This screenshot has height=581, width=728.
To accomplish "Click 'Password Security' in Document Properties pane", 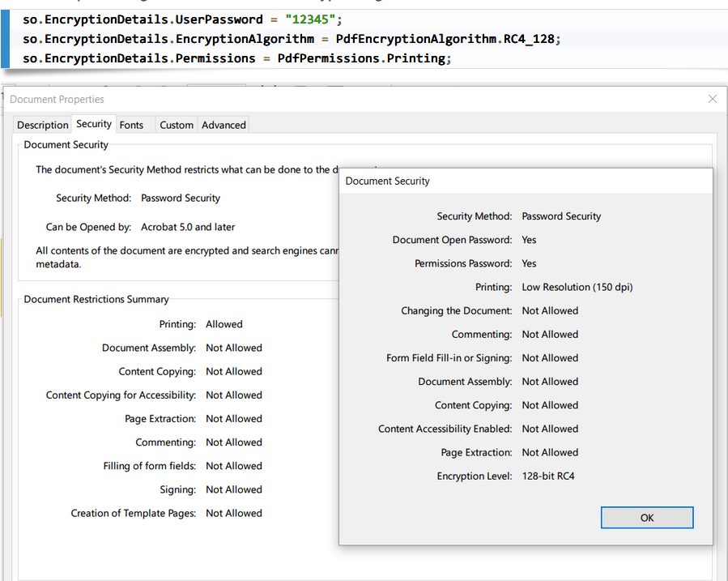I will point(181,198).
